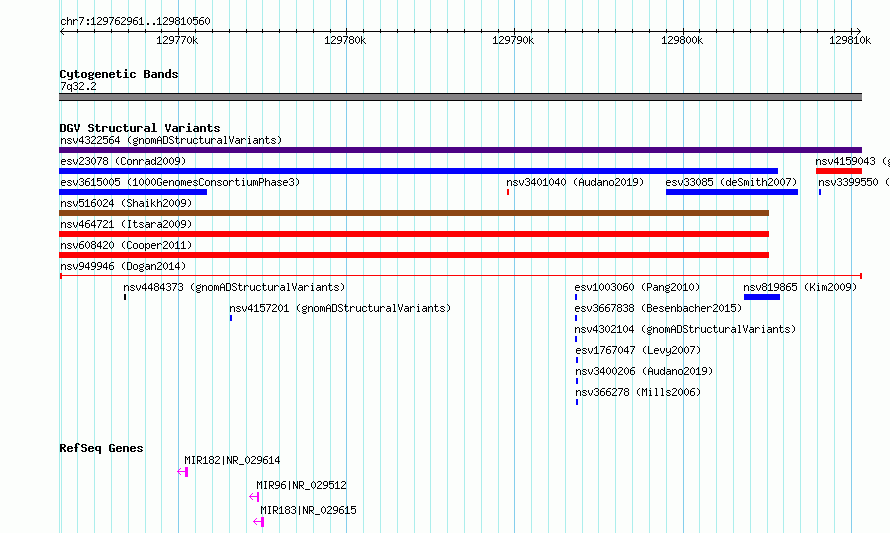The image size is (890, 533).
Task: Click the 129800k ruler label
Action: 682,40
